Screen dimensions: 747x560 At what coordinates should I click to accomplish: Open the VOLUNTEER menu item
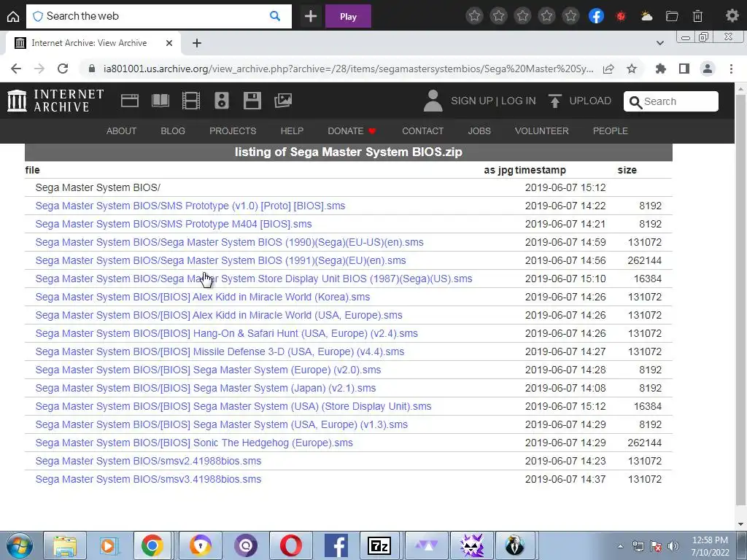tap(541, 131)
